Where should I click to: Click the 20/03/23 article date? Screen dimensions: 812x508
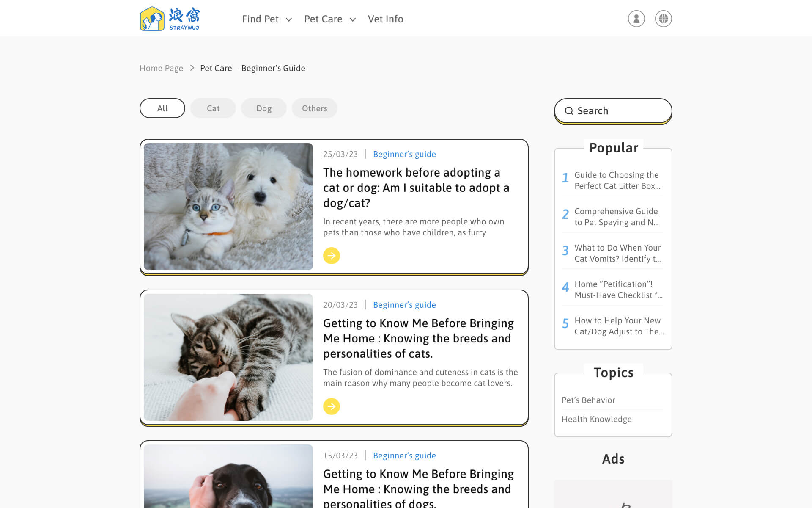tap(340, 305)
